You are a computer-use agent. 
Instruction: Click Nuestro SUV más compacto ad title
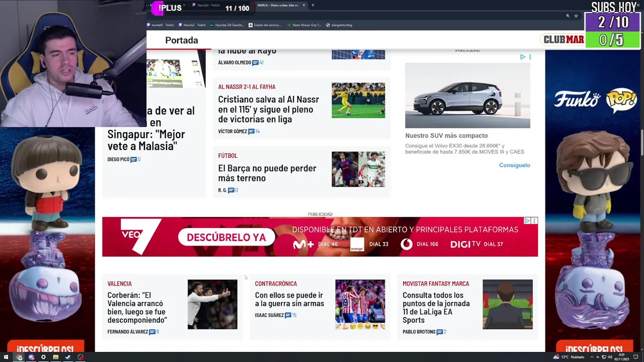pos(446,136)
